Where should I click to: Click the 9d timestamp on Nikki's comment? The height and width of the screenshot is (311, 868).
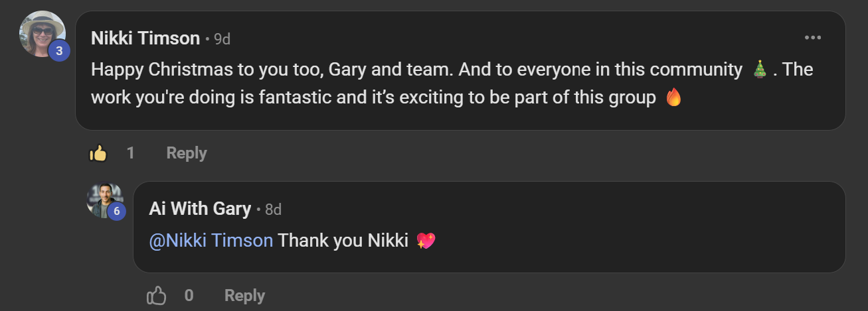222,39
